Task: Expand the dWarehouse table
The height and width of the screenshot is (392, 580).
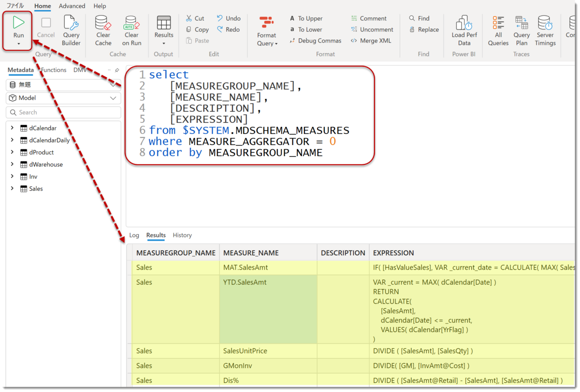Action: point(12,164)
